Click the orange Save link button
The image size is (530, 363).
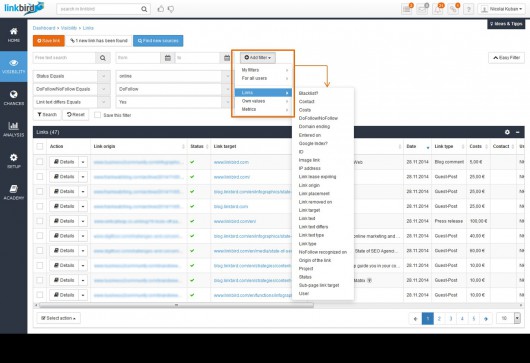click(49, 41)
